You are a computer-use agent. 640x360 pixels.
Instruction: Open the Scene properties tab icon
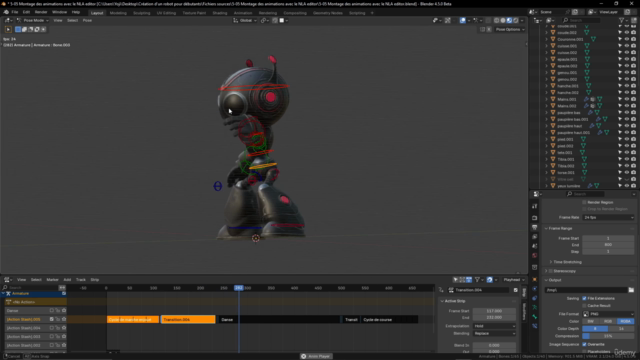(x=534, y=246)
